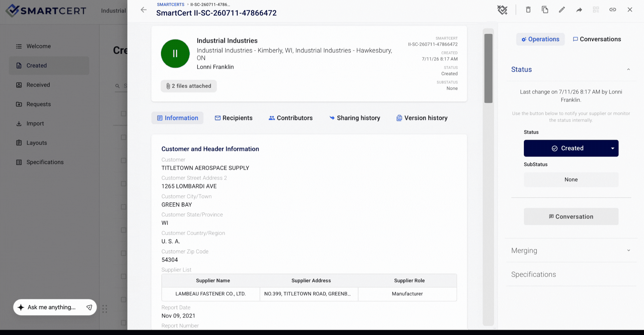Duplicate the SmartCert with copy icon
The width and height of the screenshot is (644, 335).
(545, 10)
